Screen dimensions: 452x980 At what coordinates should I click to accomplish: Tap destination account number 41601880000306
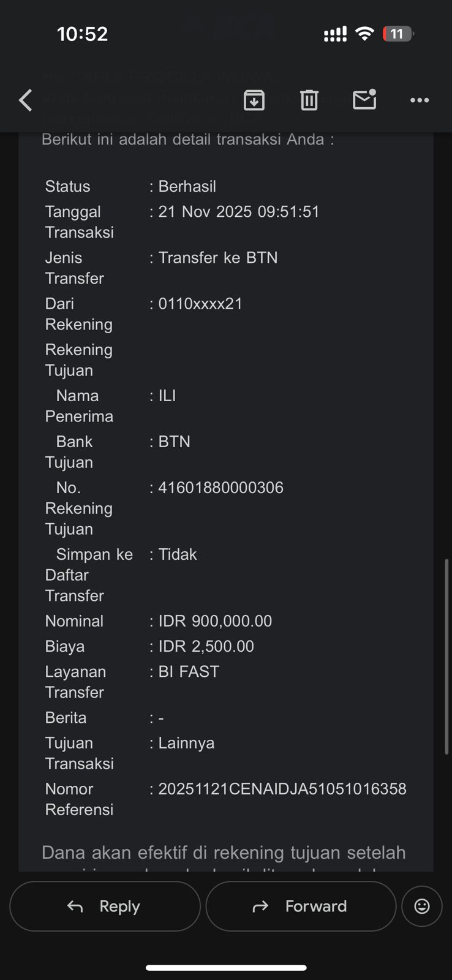(220, 488)
